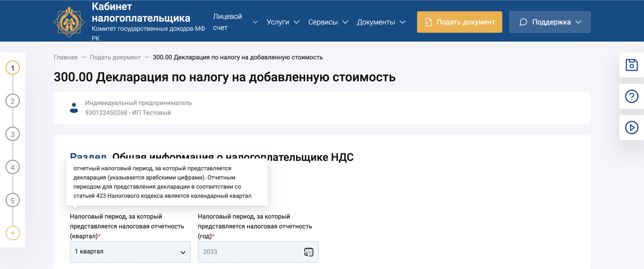Click the Комитет государственных доходов emblem logo
644x269 pixels.
pos(69,21)
